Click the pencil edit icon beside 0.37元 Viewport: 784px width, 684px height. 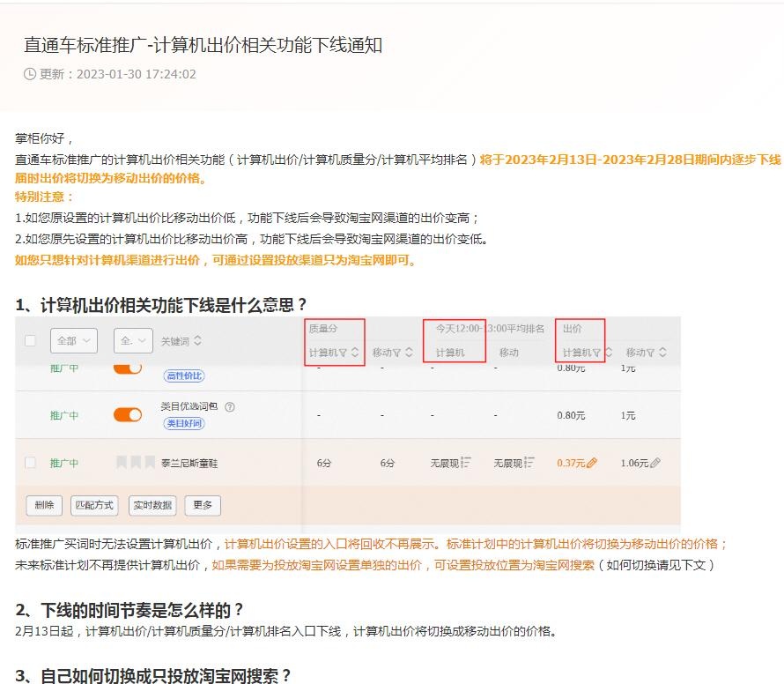point(592,463)
